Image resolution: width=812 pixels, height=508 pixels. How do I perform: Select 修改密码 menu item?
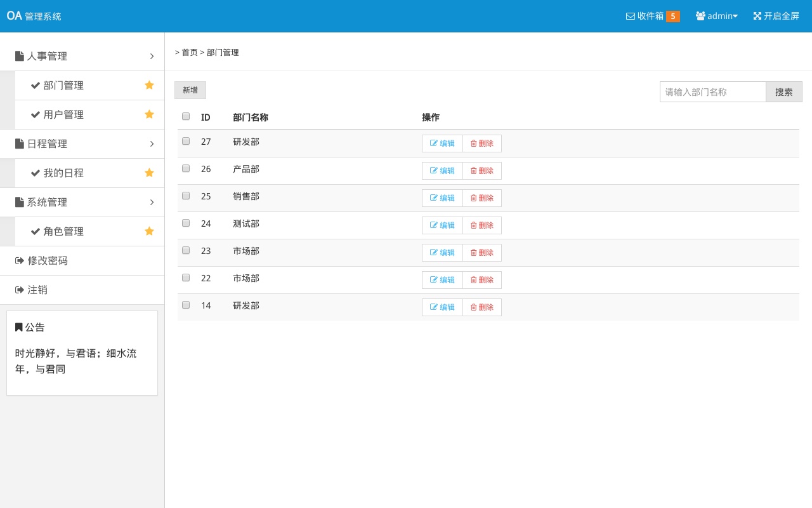click(82, 261)
